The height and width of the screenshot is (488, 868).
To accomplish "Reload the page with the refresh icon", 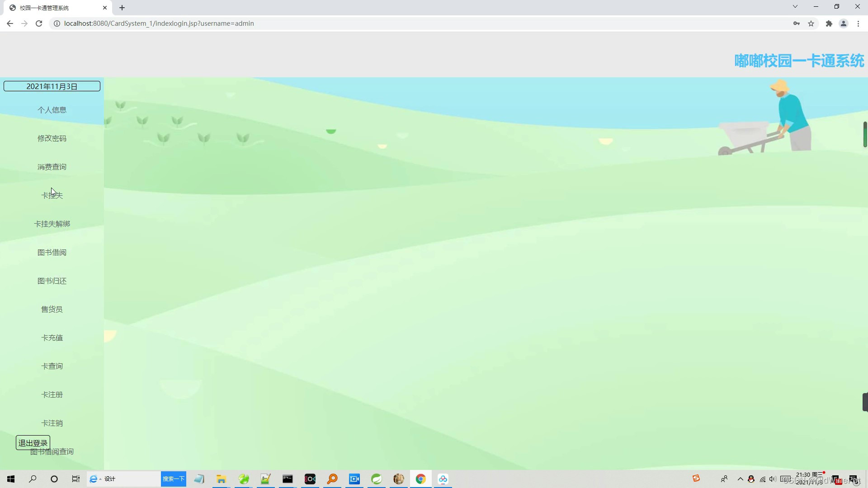I will [39, 23].
